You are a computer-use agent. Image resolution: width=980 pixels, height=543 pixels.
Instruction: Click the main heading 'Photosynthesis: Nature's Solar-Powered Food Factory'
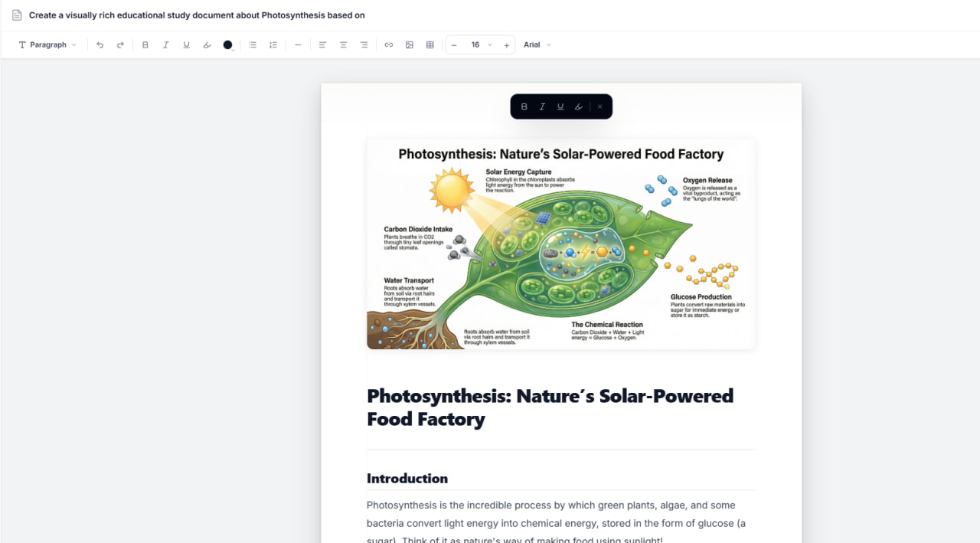550,407
